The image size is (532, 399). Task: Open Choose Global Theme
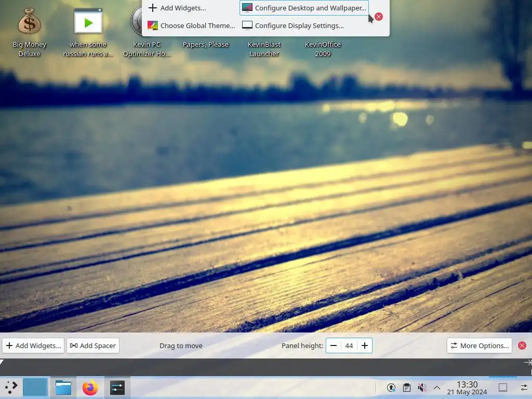click(x=191, y=25)
